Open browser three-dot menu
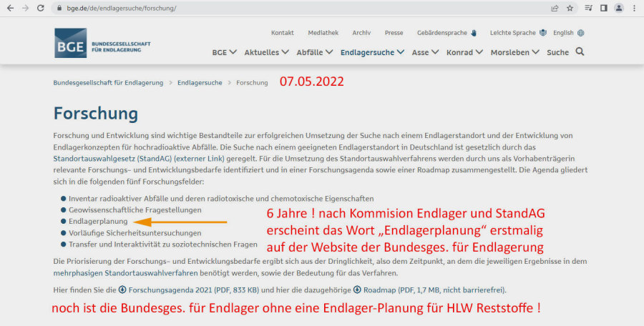 634,8
